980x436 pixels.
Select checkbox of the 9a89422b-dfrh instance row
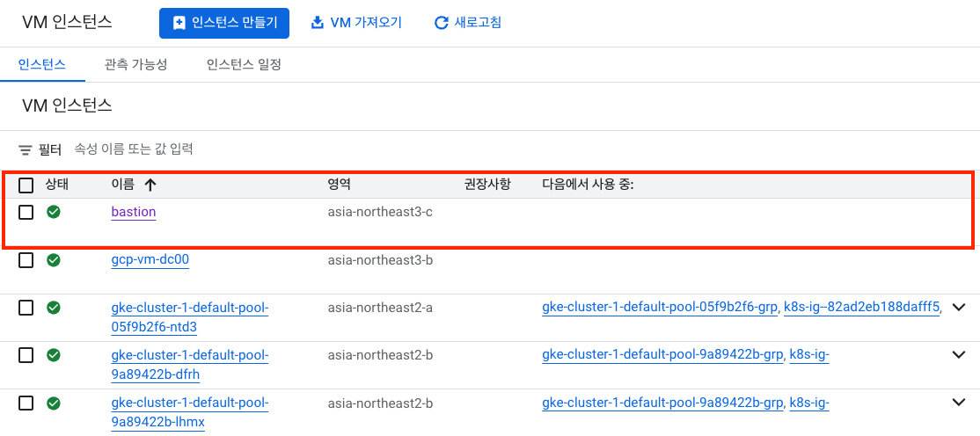coord(26,355)
